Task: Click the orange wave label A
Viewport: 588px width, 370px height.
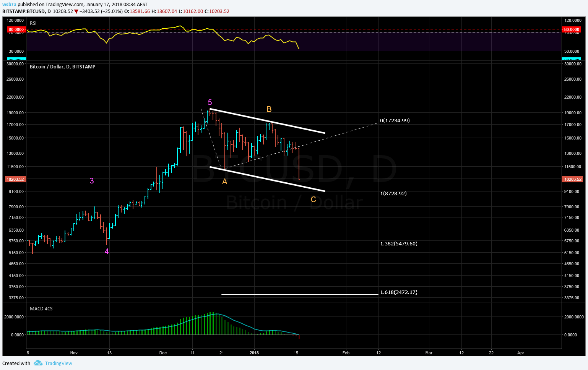Action: (x=225, y=182)
